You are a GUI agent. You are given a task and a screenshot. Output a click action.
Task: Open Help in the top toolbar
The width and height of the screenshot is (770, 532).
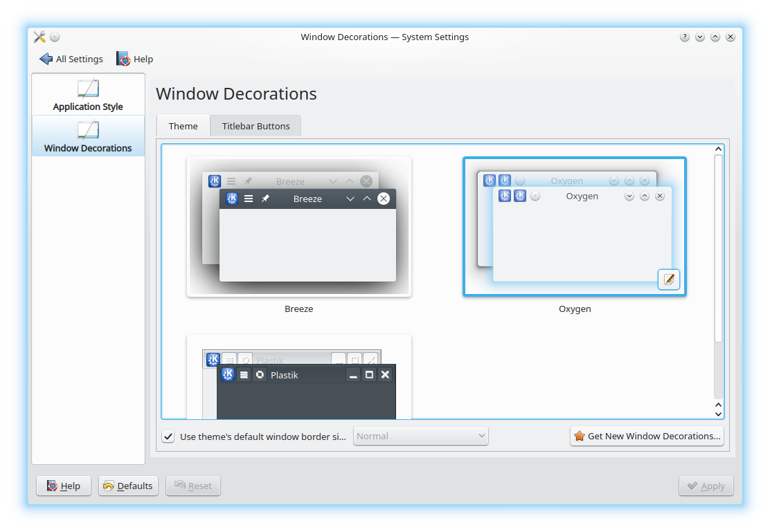134,59
